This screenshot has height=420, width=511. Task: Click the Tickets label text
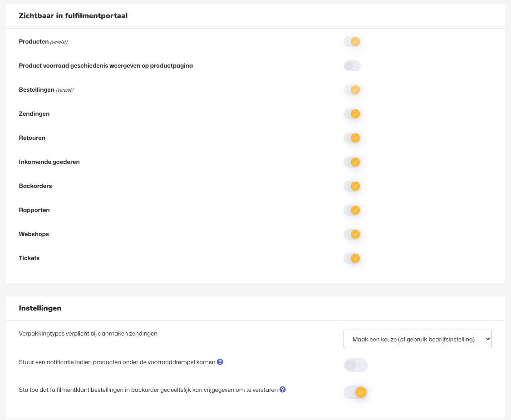click(29, 258)
